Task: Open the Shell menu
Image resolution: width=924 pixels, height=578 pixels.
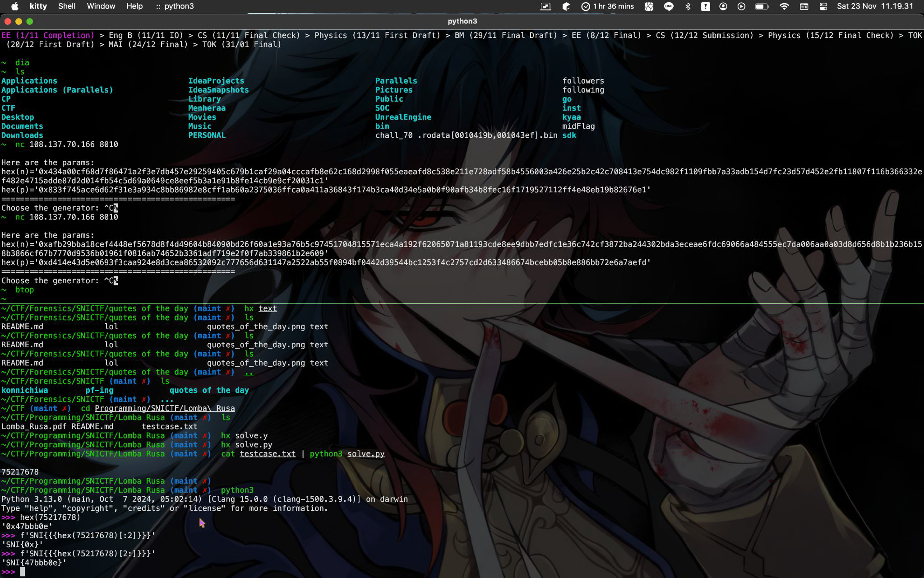Action: click(67, 6)
